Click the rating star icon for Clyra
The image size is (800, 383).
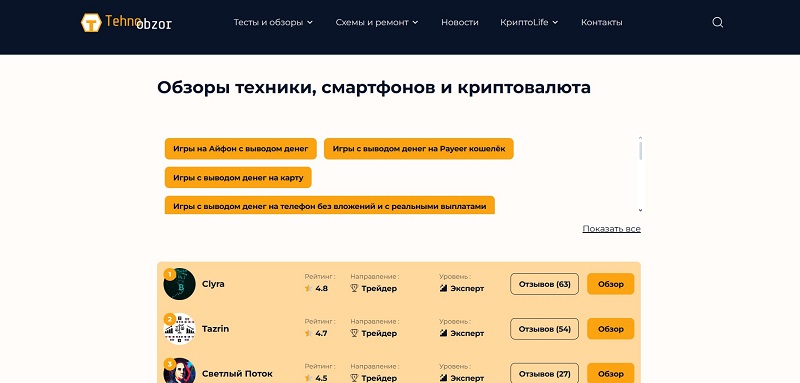[308, 288]
